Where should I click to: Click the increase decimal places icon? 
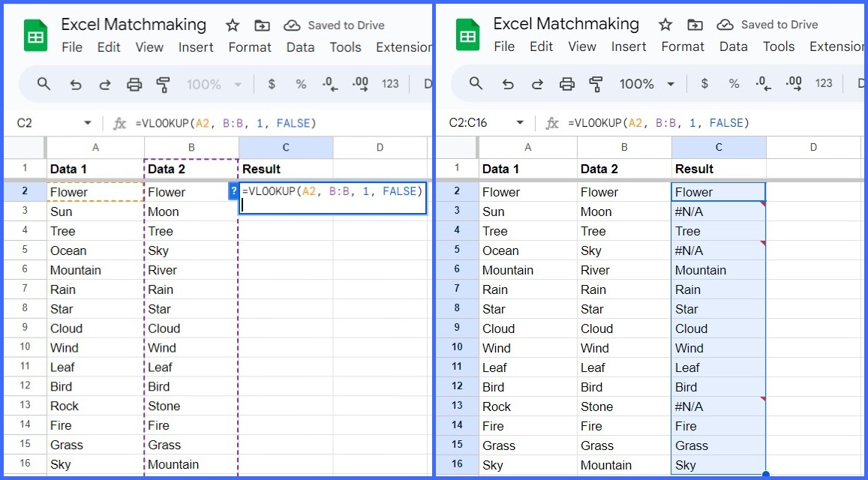(360, 84)
